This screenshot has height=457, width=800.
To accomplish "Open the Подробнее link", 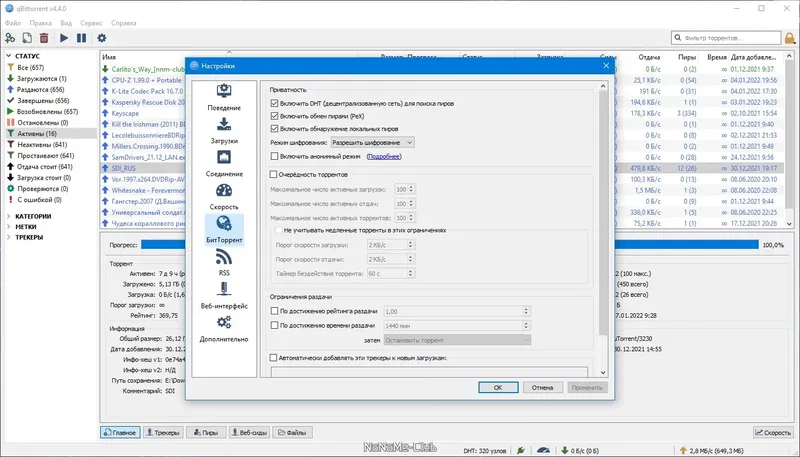I will click(x=384, y=157).
